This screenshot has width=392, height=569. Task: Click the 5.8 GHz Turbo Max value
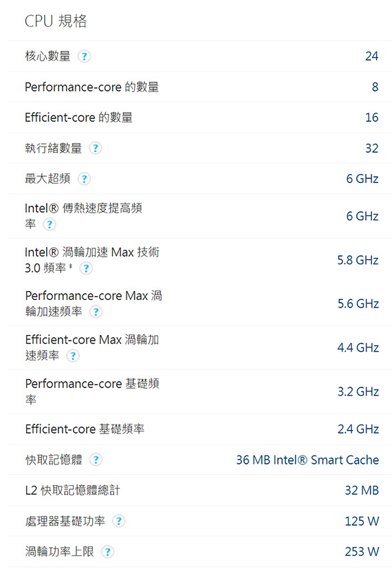(x=358, y=260)
